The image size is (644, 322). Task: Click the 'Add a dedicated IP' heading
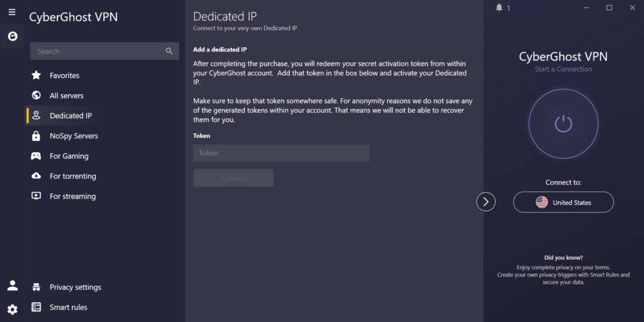click(x=219, y=49)
